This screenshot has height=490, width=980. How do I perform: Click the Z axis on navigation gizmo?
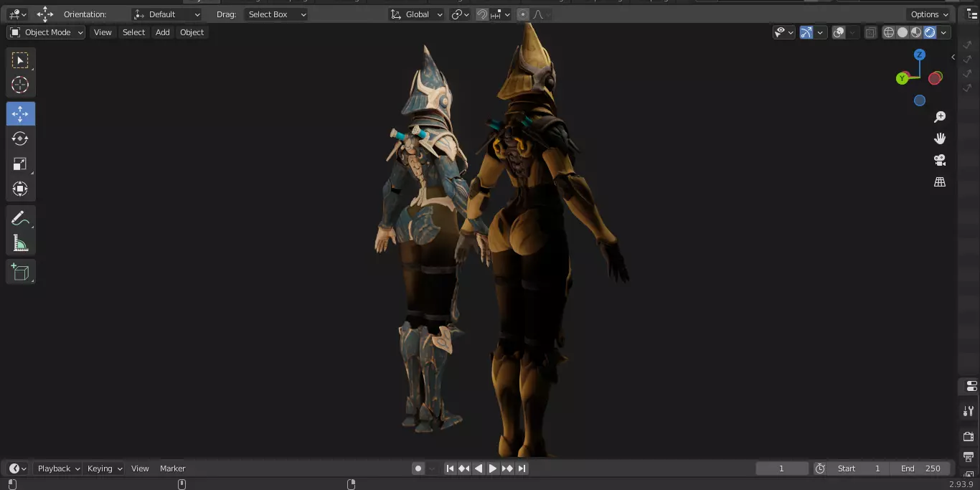919,55
